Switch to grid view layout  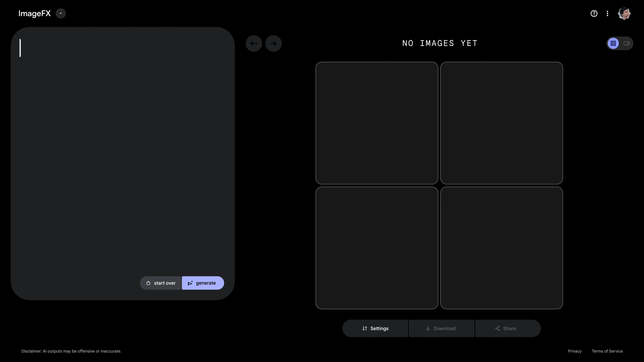(613, 43)
